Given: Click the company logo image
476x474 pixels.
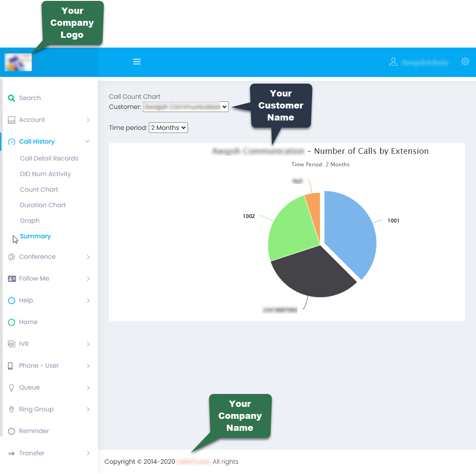Looking at the screenshot, I should 18,62.
